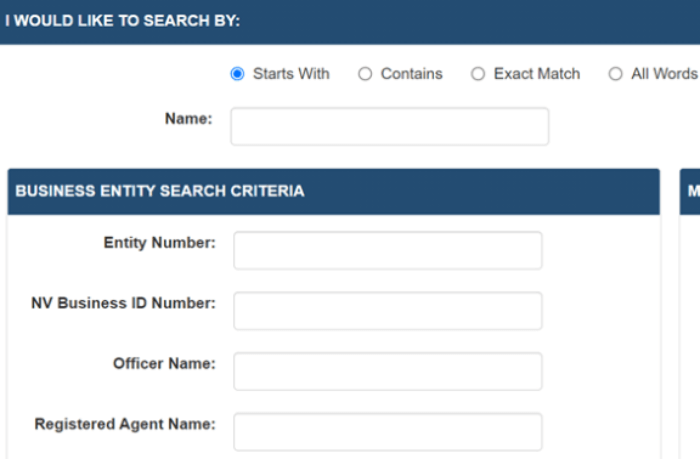Click the 'NV Business ID Number:' label

click(x=123, y=303)
